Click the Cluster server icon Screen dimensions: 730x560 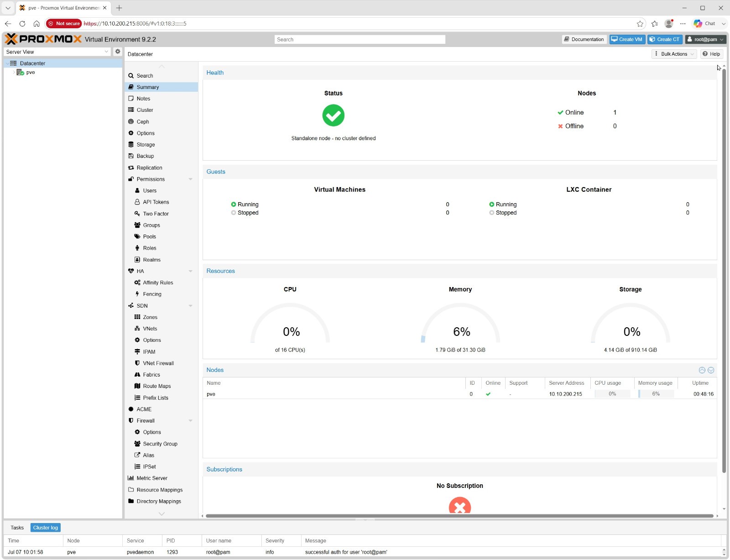131,110
